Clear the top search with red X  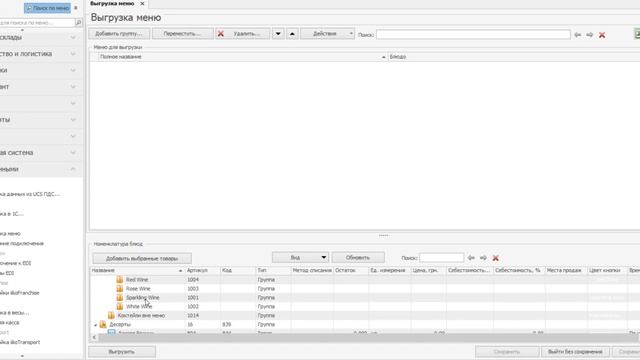tap(602, 35)
